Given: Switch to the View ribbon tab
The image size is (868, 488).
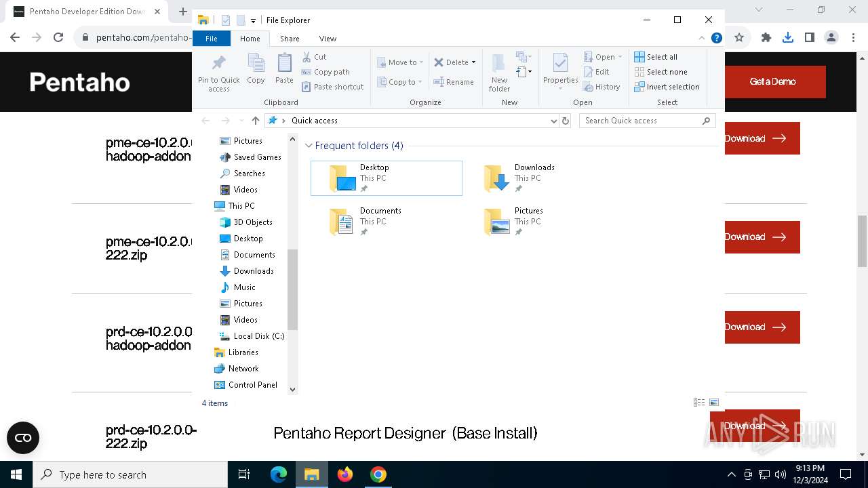Looking at the screenshot, I should point(328,39).
